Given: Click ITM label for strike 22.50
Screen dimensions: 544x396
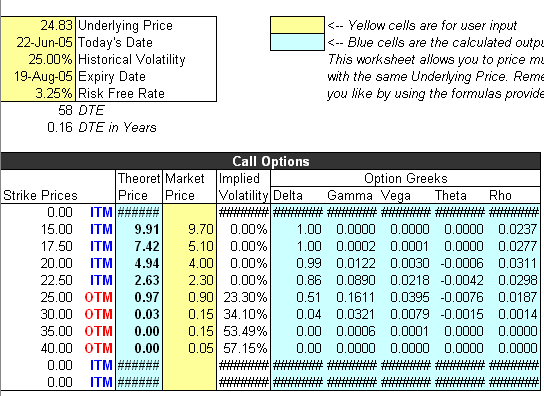Looking at the screenshot, I should 101,280.
